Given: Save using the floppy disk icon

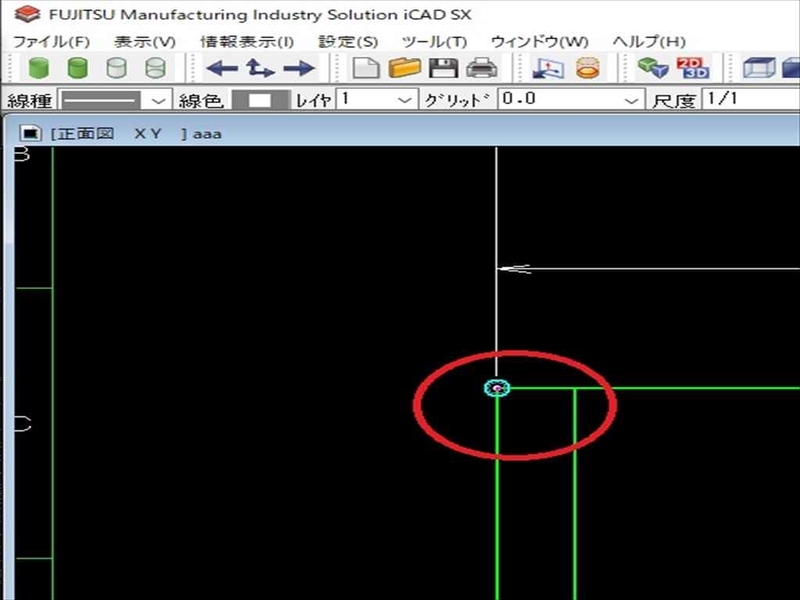Looking at the screenshot, I should click(x=443, y=68).
